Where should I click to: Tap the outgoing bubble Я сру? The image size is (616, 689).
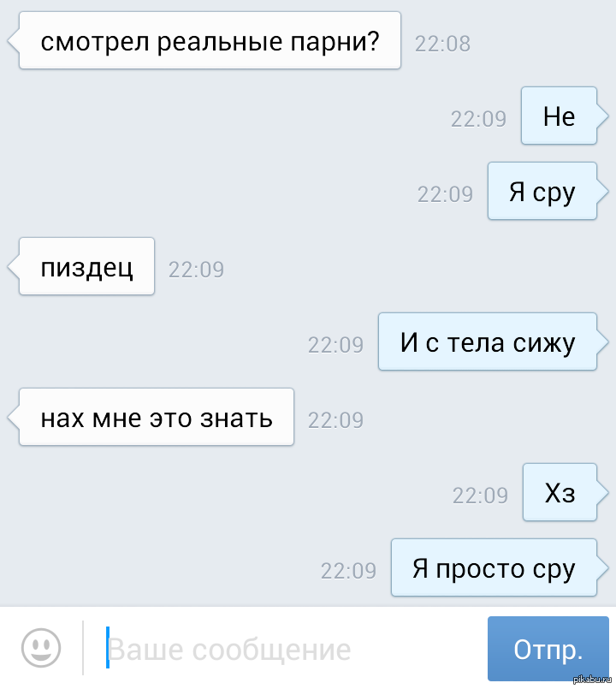(542, 191)
